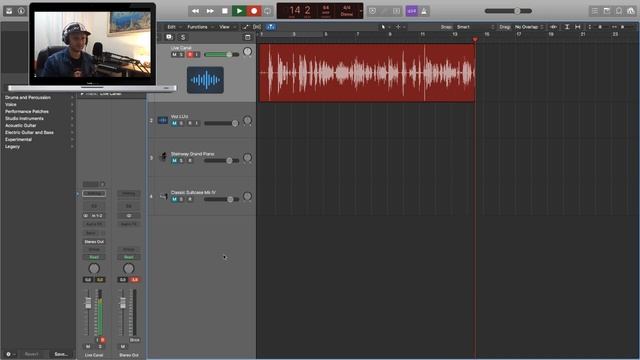Image resolution: width=640 pixels, height=360 pixels.
Task: Click the Horizontal Auto Zoom icon
Action: [578, 27]
